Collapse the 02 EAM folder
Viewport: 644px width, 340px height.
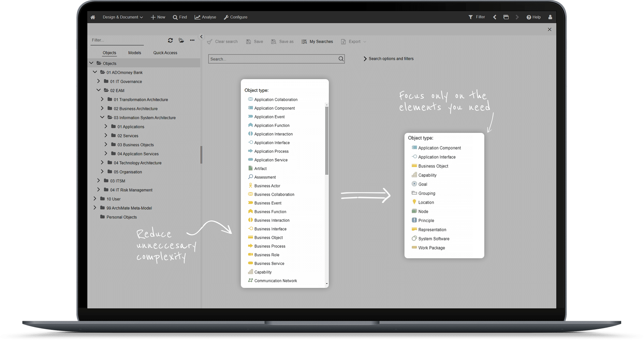(x=99, y=90)
